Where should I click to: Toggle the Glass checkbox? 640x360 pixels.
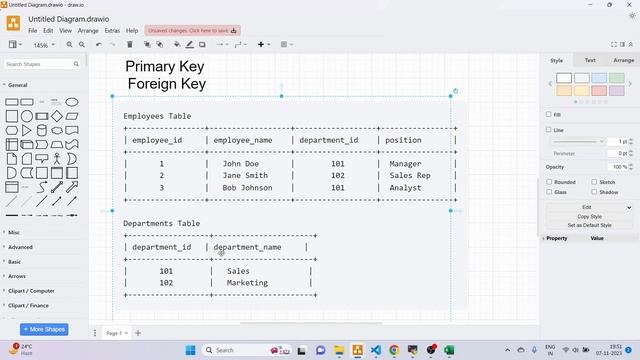[x=549, y=191]
